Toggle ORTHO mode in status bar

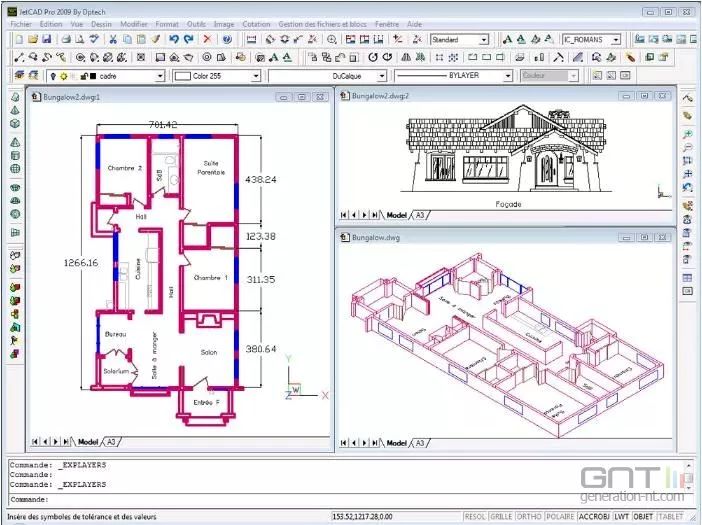point(529,517)
